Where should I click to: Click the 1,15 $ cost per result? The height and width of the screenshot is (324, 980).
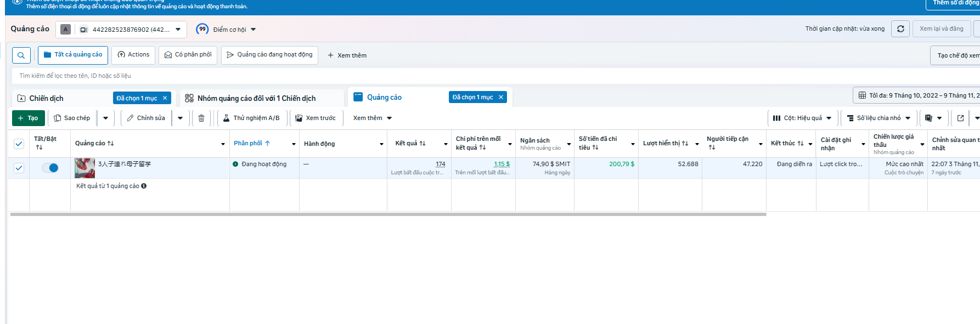pyautogui.click(x=502, y=164)
